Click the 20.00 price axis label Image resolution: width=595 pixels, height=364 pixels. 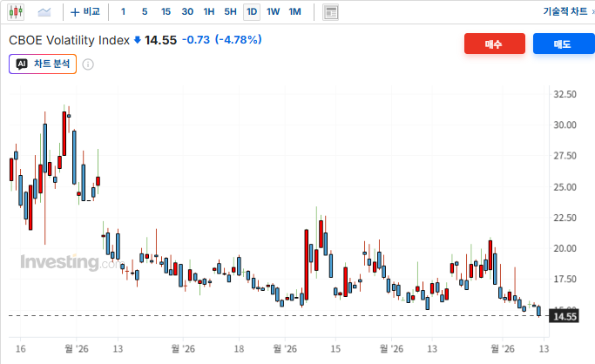coord(565,248)
